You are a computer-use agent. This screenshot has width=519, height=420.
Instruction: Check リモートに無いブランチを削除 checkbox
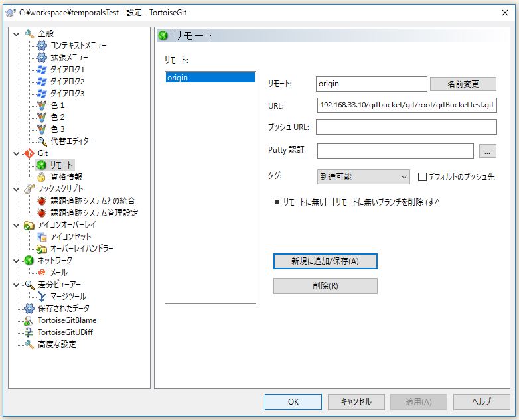click(329, 202)
